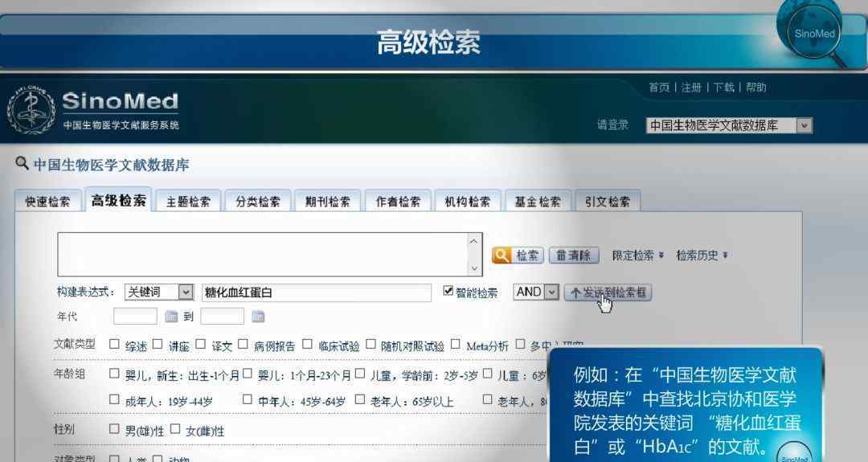Viewport: 868px width, 462px height.
Task: Open the start year calendar icon
Action: (x=171, y=317)
